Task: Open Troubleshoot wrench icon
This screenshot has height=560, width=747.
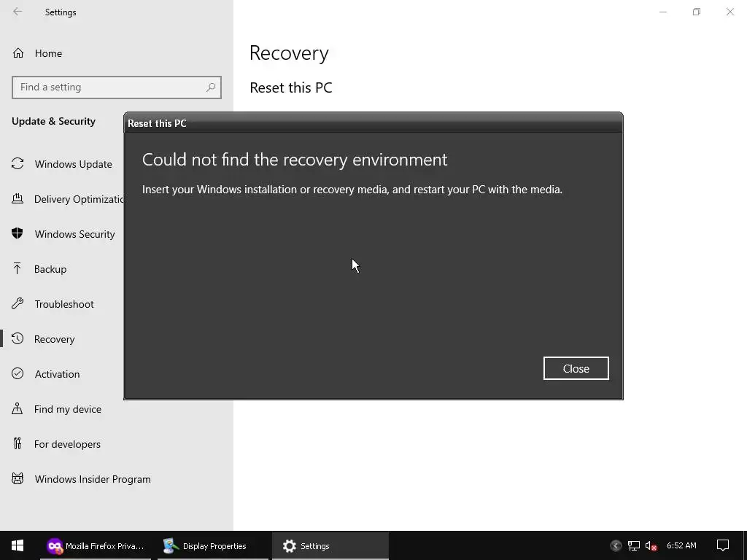Action: (x=18, y=304)
